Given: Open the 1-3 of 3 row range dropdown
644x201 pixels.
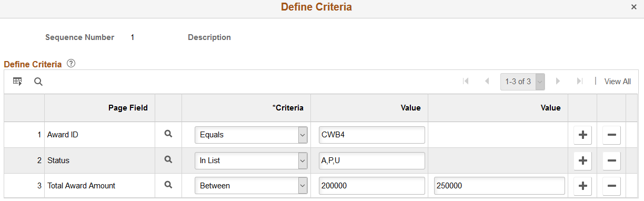Looking at the screenshot, I should point(522,82).
